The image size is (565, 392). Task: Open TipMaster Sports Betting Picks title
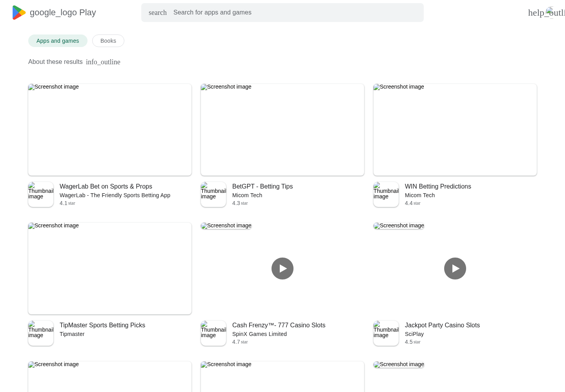(x=102, y=325)
